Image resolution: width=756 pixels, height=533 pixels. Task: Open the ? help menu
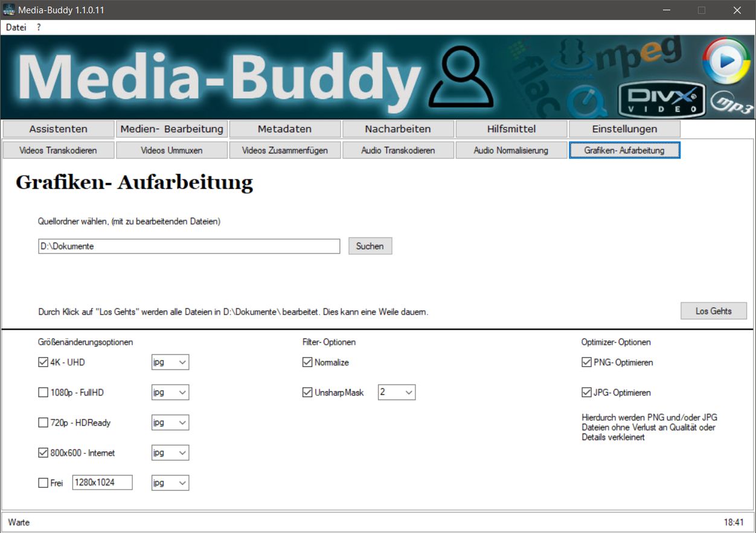point(39,27)
